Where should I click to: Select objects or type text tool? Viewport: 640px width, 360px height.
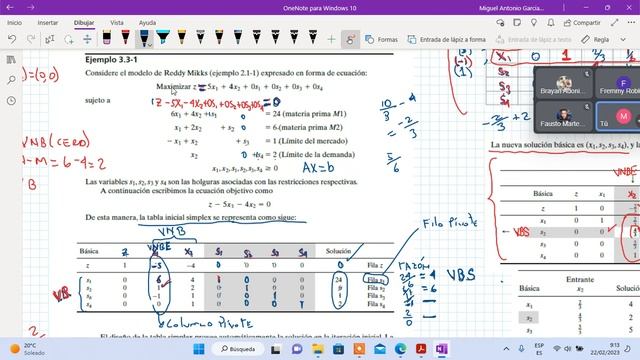coord(50,39)
